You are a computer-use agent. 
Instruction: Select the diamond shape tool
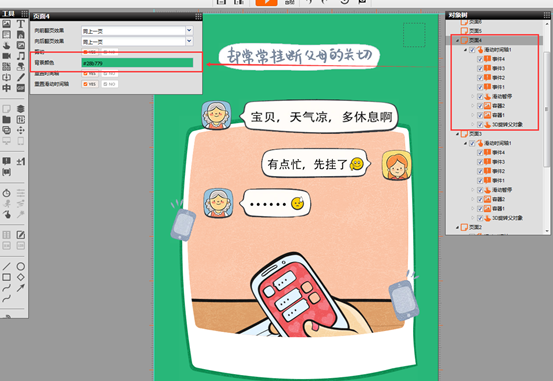pyautogui.click(x=21, y=277)
